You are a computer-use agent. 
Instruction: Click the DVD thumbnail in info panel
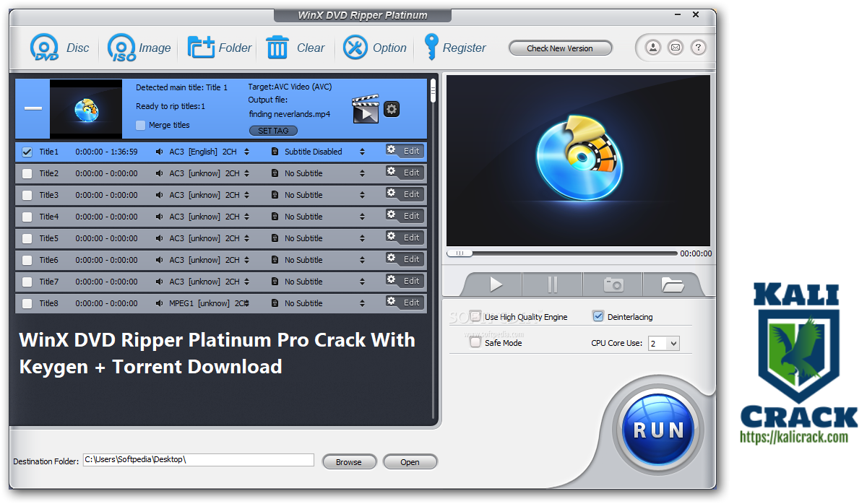coord(86,109)
